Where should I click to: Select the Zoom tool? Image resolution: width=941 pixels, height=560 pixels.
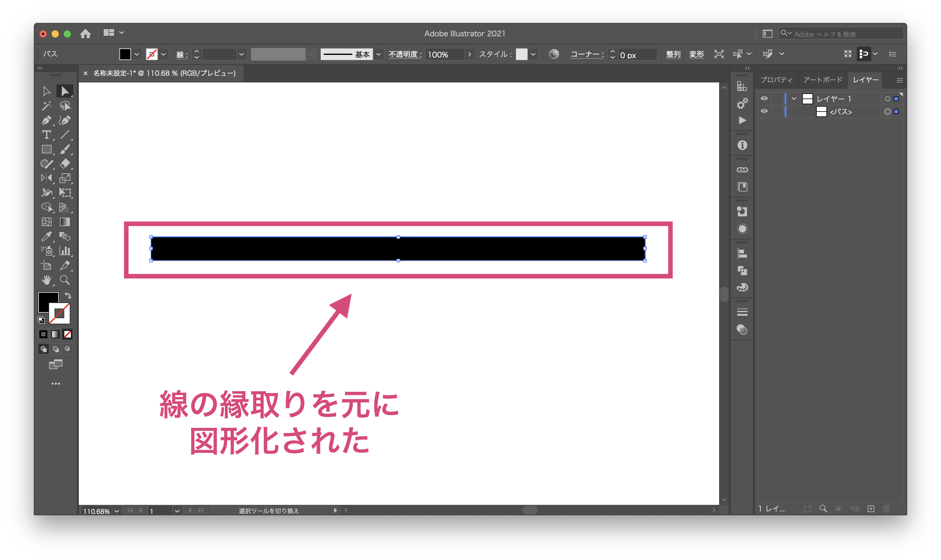click(65, 280)
